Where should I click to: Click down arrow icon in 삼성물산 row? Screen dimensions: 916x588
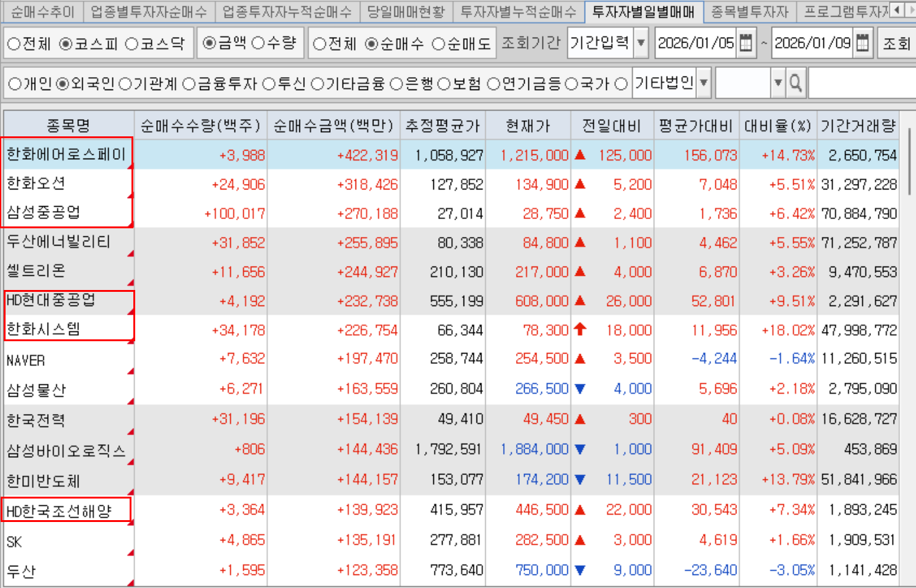pos(580,389)
